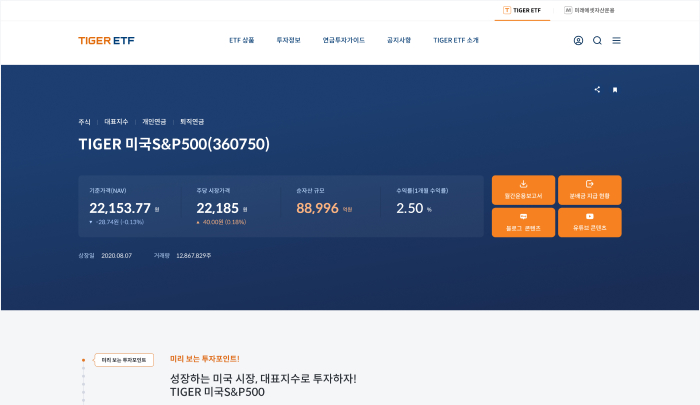
Task: Click the trading volume 12,867,829주
Action: tap(194, 255)
